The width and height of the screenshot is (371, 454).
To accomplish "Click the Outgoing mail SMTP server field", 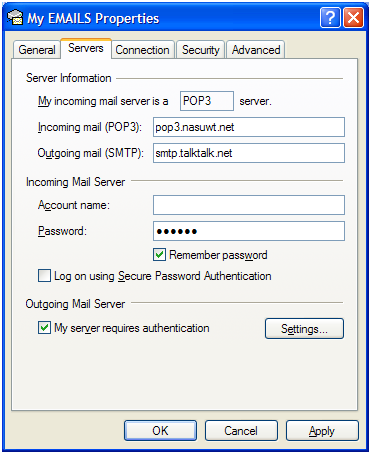I will [x=249, y=153].
